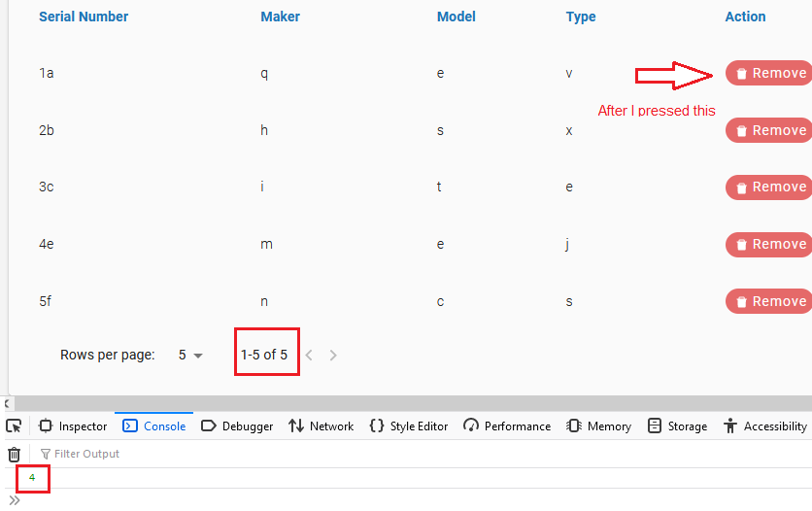Remove the row with serial 2b
The height and width of the screenshot is (511, 812).
[769, 130]
